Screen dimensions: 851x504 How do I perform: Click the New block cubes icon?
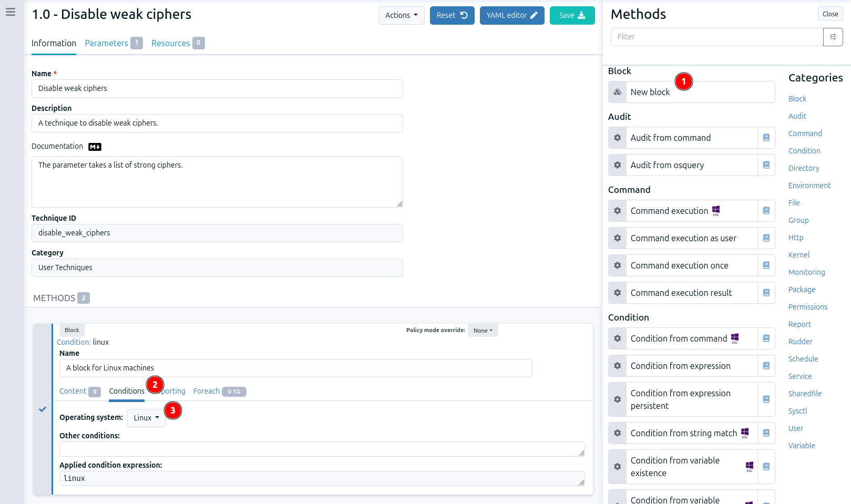tap(618, 92)
